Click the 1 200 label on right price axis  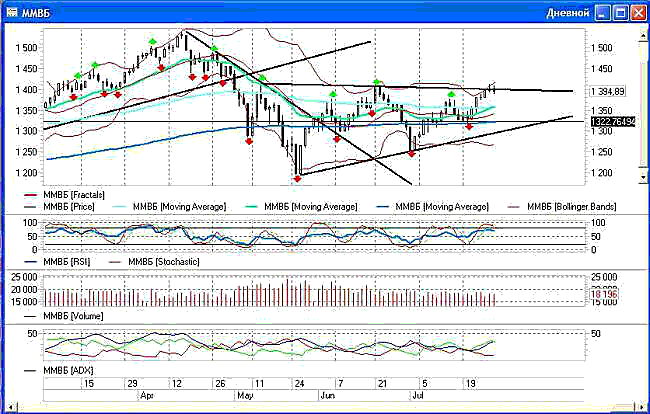[601, 173]
